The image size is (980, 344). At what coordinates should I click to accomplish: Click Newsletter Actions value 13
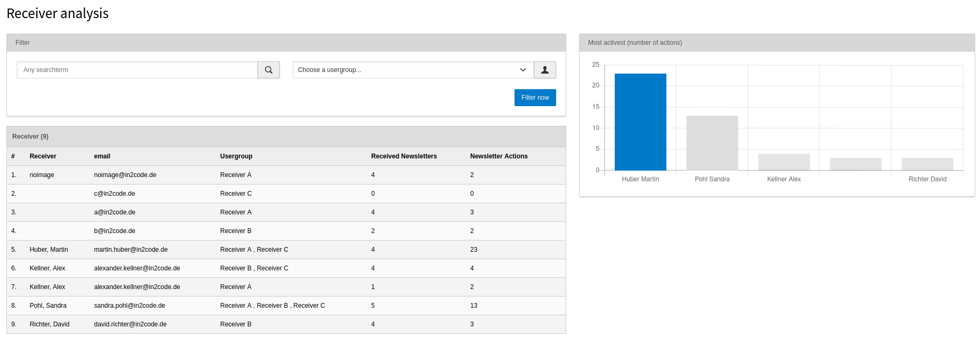tap(474, 306)
